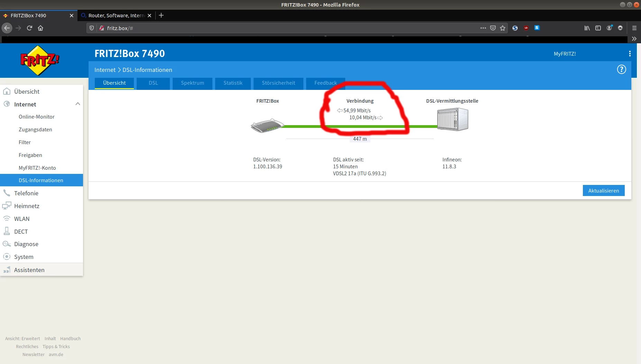Bookmark this page with the star
The width and height of the screenshot is (641, 364).
click(503, 28)
